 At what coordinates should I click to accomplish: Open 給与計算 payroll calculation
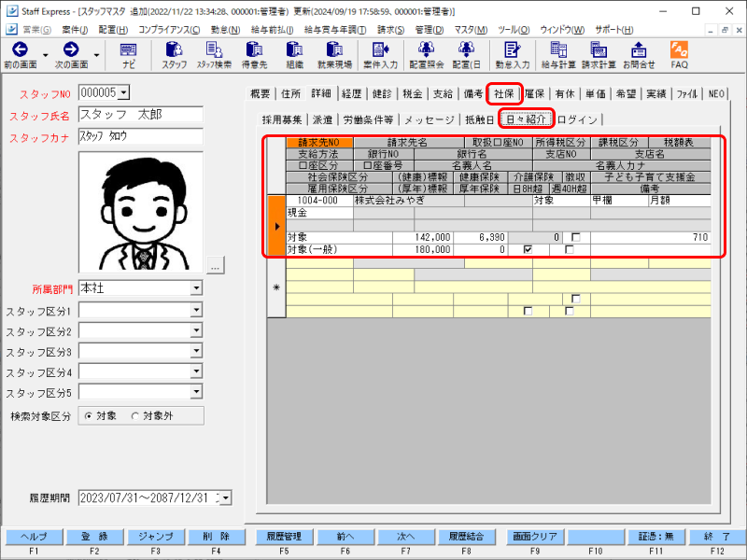558,55
